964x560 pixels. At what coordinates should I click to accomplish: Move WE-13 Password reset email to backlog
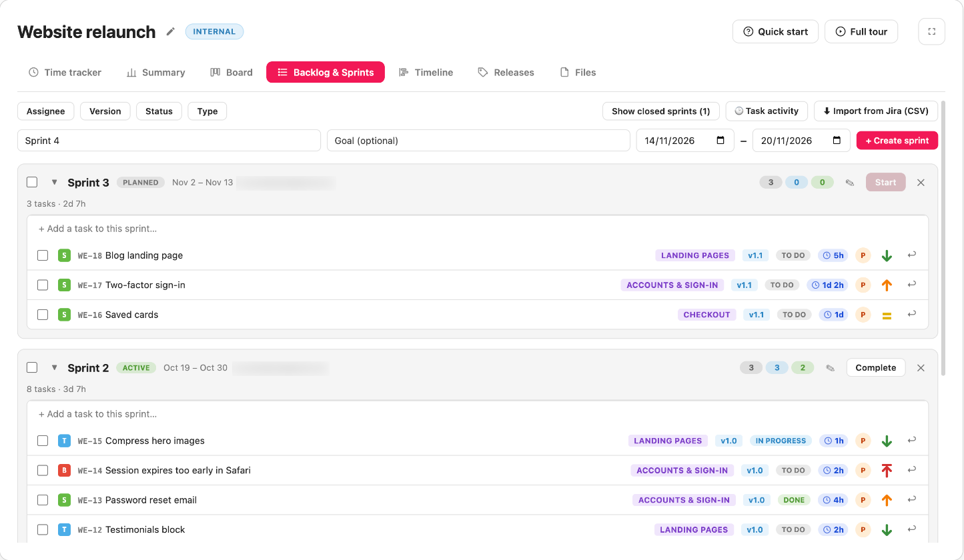click(912, 499)
